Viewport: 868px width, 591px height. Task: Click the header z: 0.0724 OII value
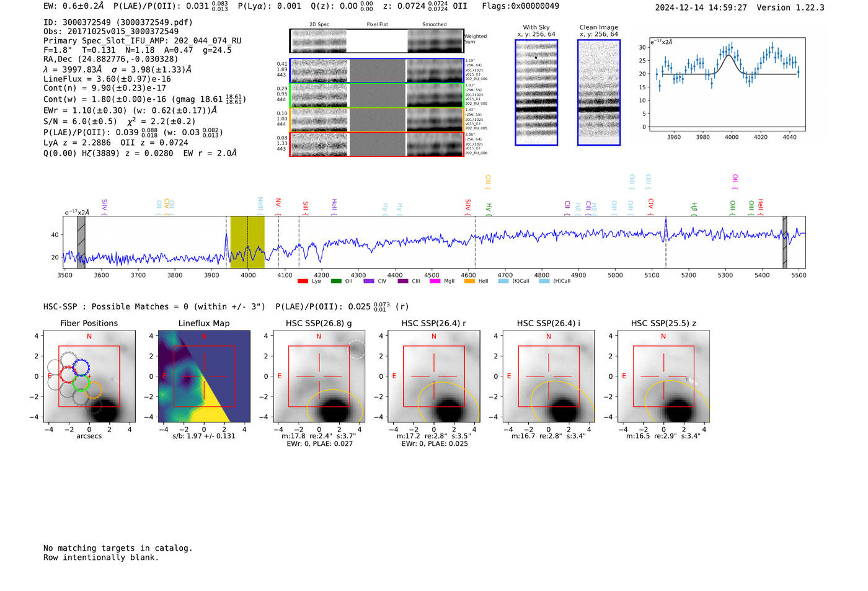pos(425,6)
